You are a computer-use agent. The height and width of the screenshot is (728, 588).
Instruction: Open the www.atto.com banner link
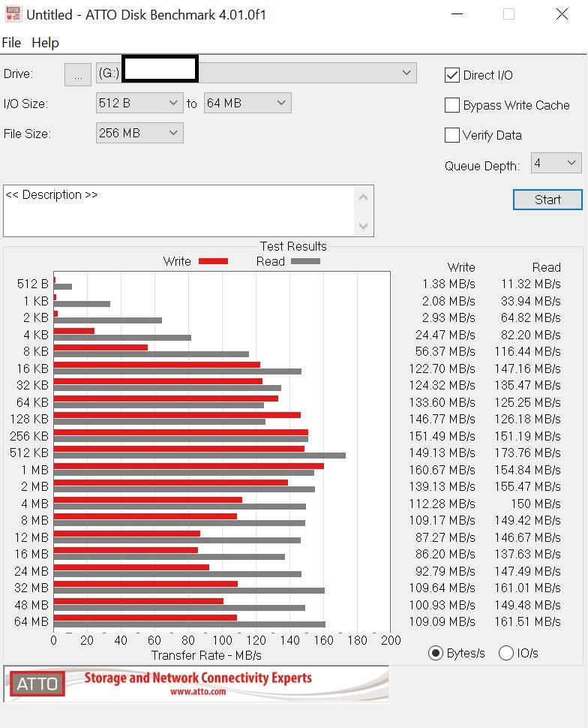pos(198,692)
